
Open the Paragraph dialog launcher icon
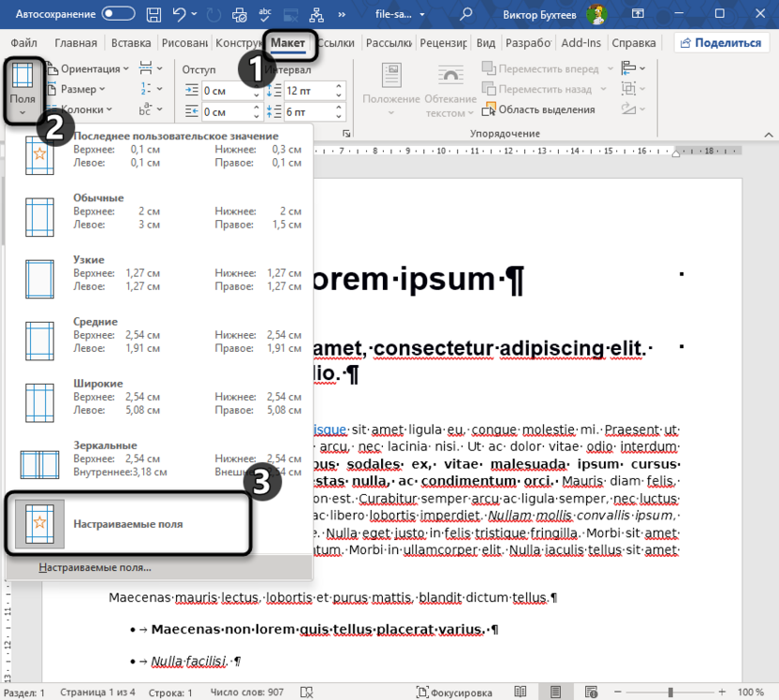[x=346, y=134]
